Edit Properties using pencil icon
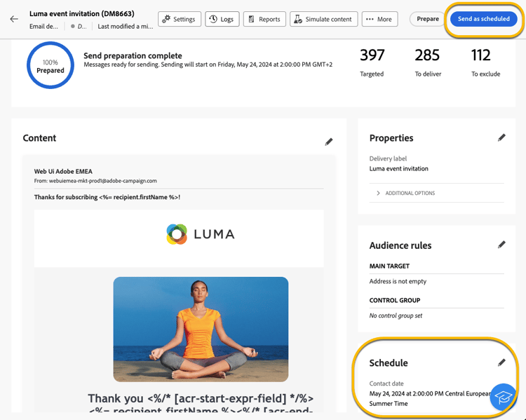Image resolution: width=526 pixels, height=420 pixels. 501,137
